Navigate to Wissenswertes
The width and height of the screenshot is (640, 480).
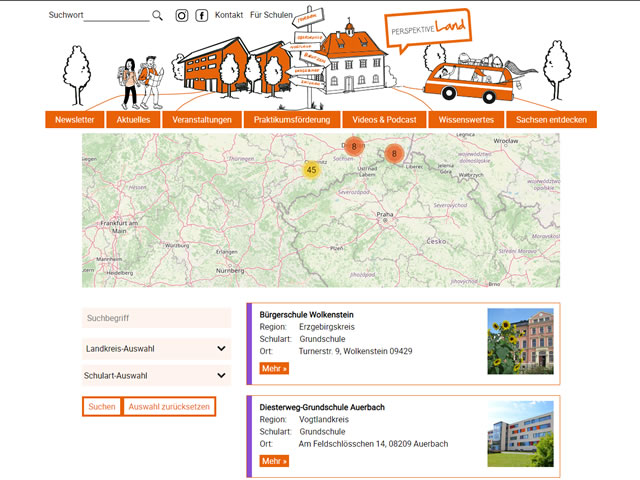(466, 120)
